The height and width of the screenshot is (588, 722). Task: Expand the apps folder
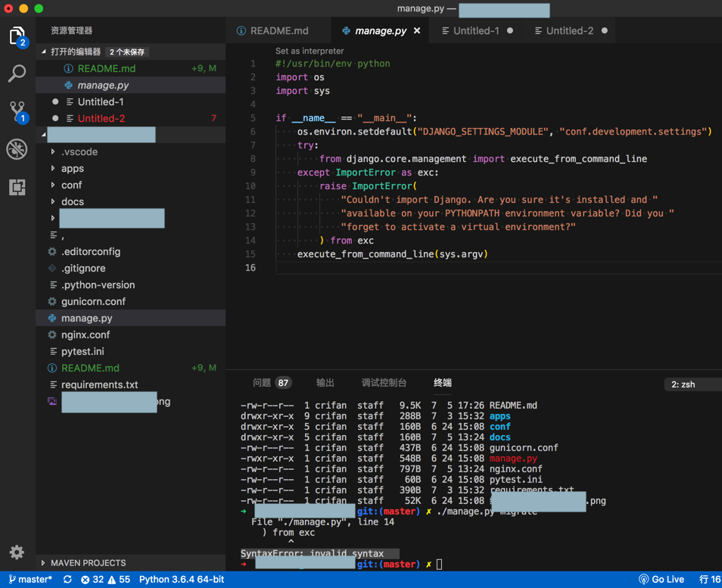click(73, 168)
